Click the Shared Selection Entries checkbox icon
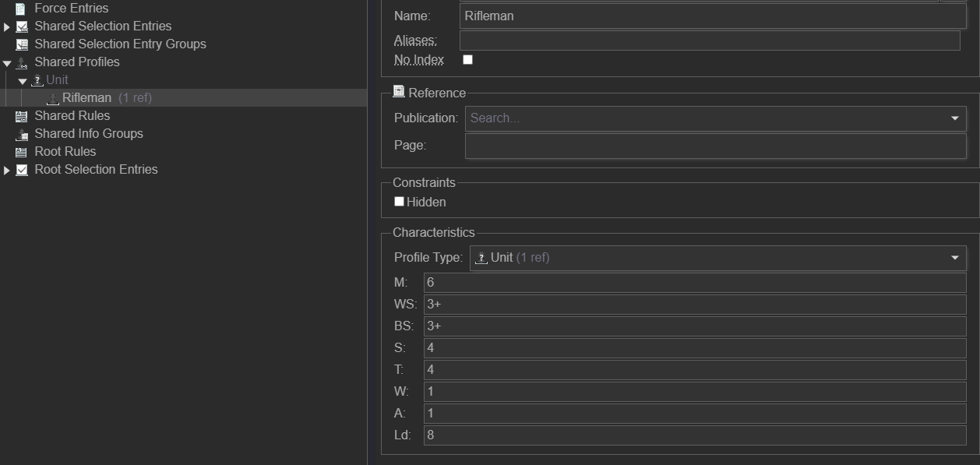This screenshot has height=465, width=980. coord(22,26)
